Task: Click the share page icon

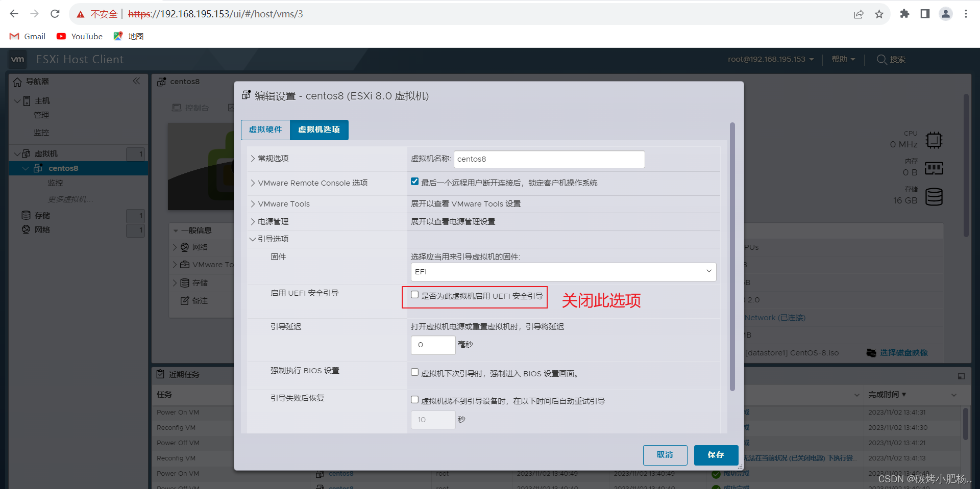Action: pyautogui.click(x=859, y=14)
